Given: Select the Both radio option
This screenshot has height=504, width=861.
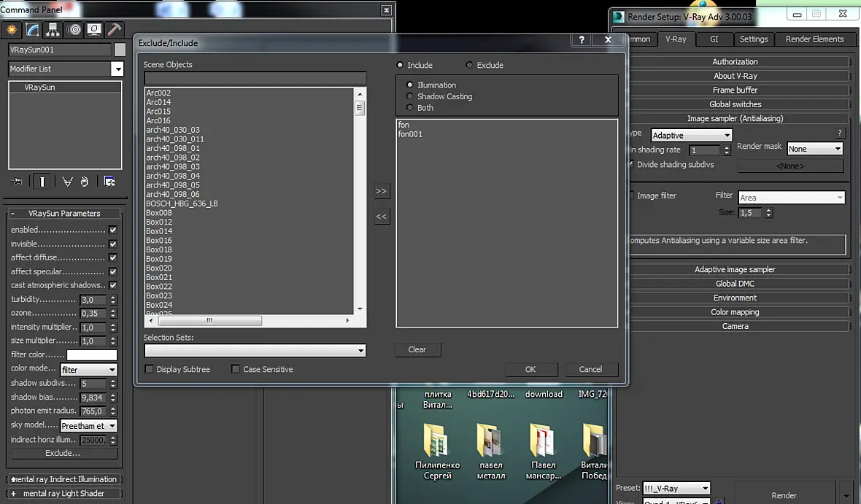Looking at the screenshot, I should click(x=409, y=108).
